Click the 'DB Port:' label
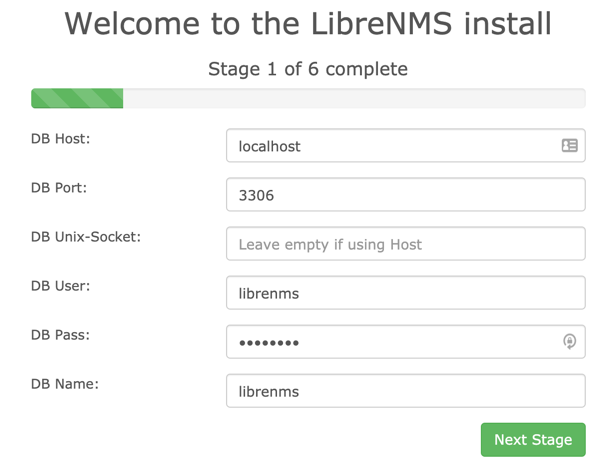 point(60,188)
